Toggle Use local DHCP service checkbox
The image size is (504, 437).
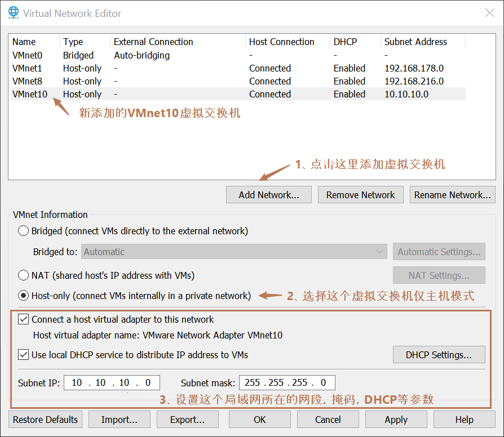(x=23, y=355)
